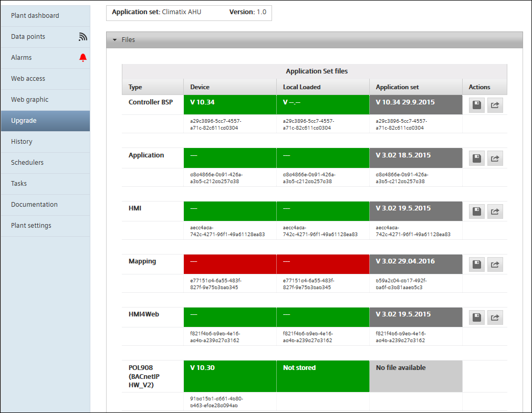The height and width of the screenshot is (413, 532).
Task: Click Mapping application set GUID b59a2c04-db17-492f
Action: point(401,284)
